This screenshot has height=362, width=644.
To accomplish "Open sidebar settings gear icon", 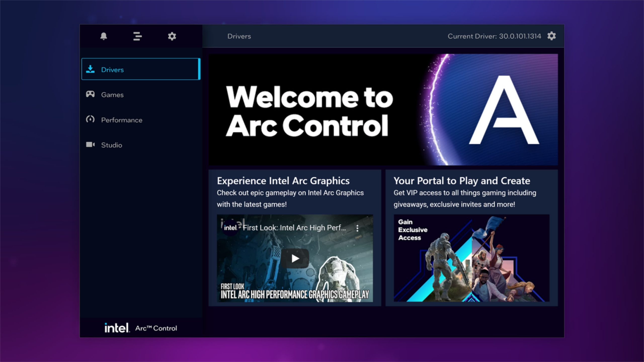I will click(x=172, y=36).
